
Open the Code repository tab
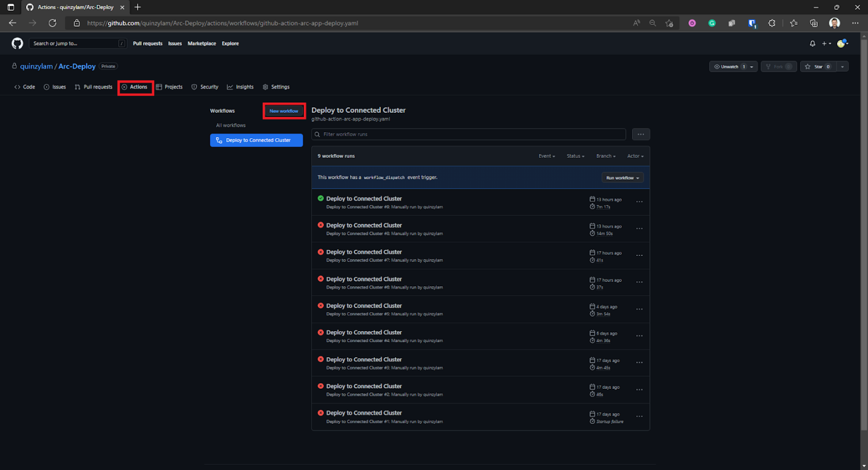pyautogui.click(x=25, y=87)
